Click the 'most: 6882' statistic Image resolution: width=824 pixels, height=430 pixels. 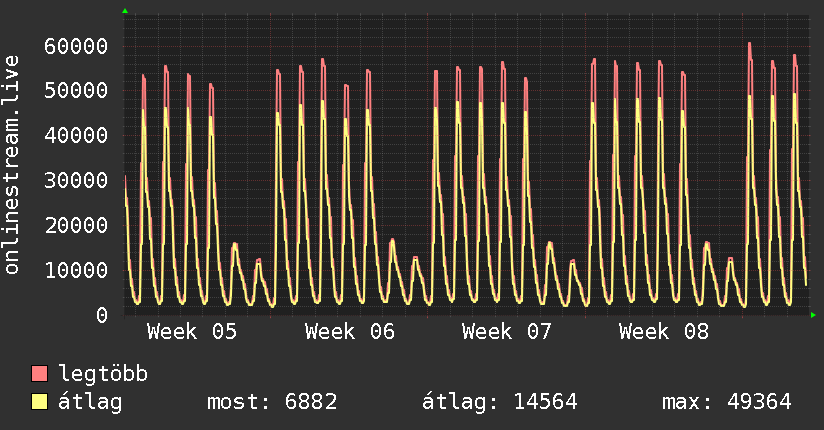tap(271, 402)
